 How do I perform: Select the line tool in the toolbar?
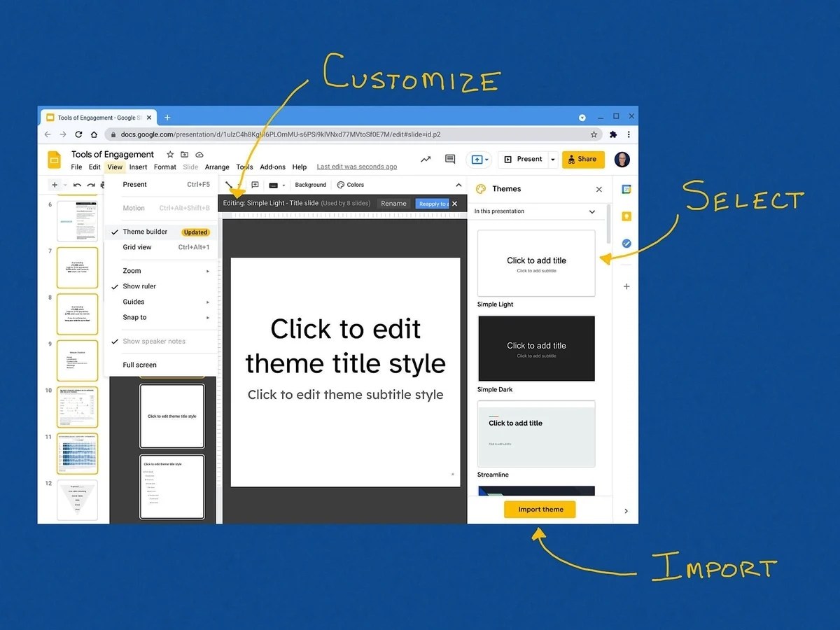click(x=229, y=184)
